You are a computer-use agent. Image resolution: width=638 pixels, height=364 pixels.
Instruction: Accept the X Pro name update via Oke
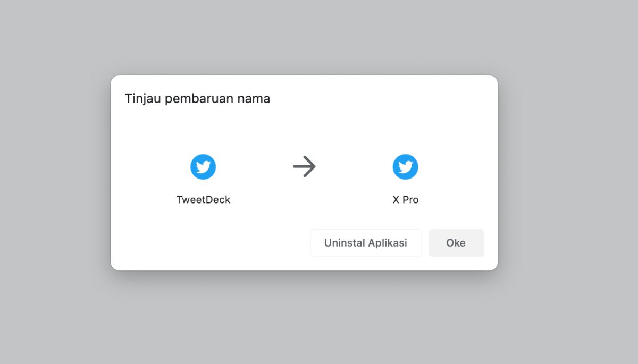coord(456,243)
